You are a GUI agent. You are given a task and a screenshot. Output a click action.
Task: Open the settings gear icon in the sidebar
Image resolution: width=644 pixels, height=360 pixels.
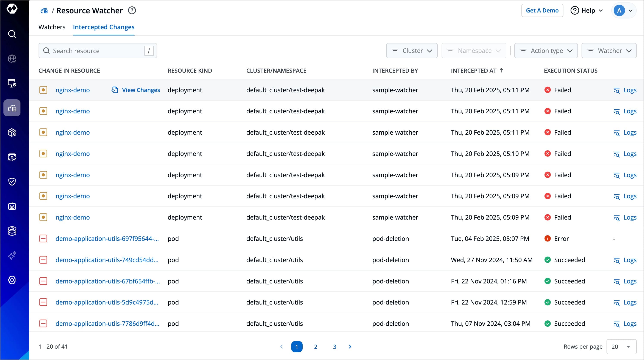point(12,280)
